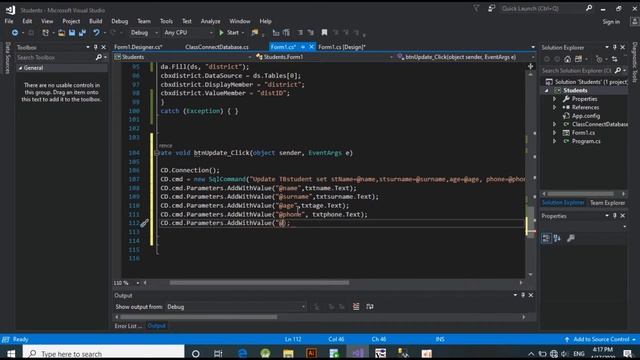Open the Tools menu
The image size is (640, 360).
click(166, 21)
